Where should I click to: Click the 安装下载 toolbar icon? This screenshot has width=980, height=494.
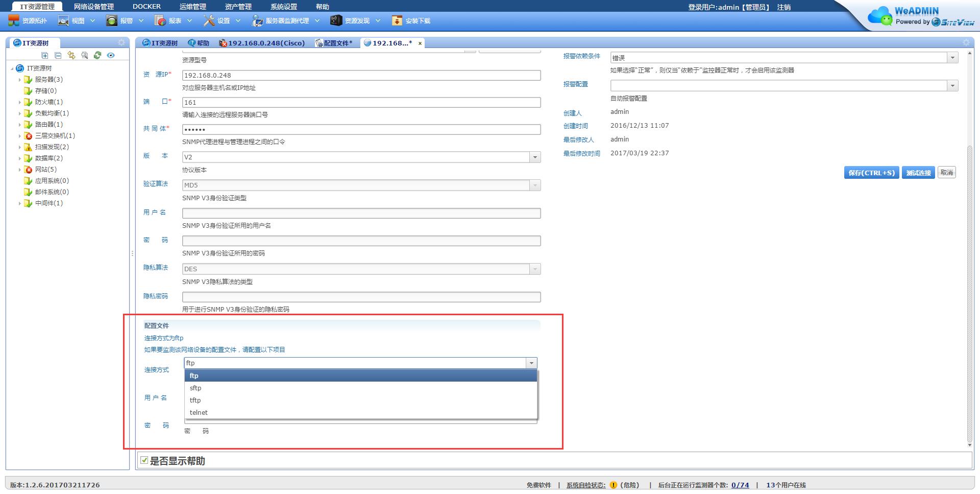(397, 21)
